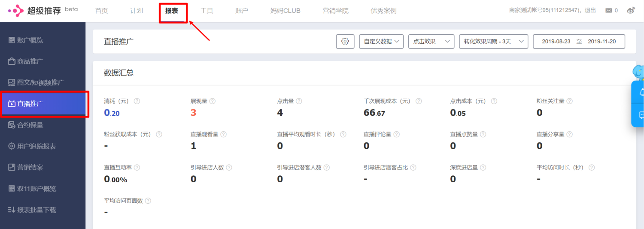
Task: Click help icon next to 消耗（元）
Action: click(x=137, y=101)
